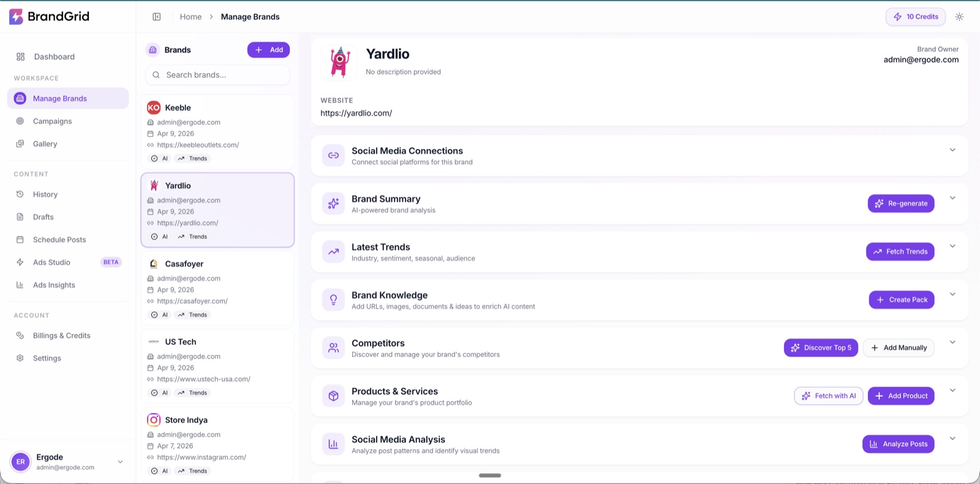Click the search magnifier icon
This screenshot has width=980, height=484.
tap(156, 75)
